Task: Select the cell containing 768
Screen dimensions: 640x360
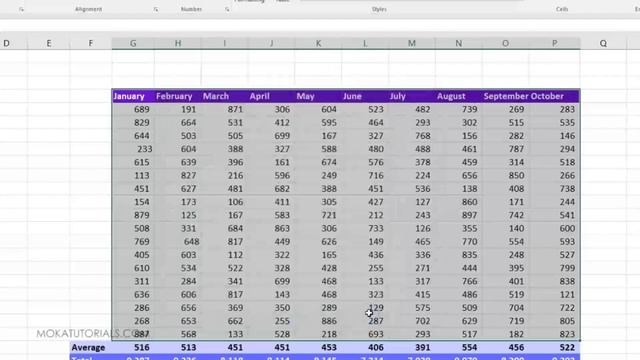Action: coord(412,136)
